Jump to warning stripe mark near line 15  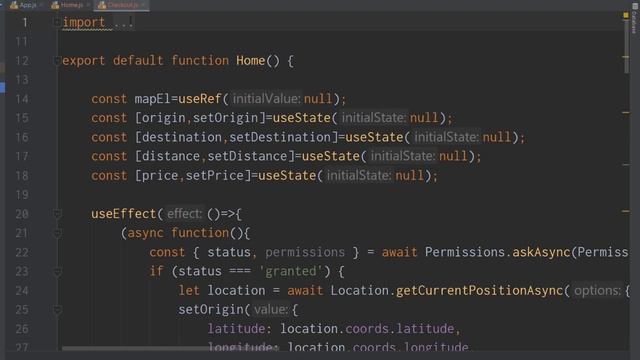tap(626, 112)
